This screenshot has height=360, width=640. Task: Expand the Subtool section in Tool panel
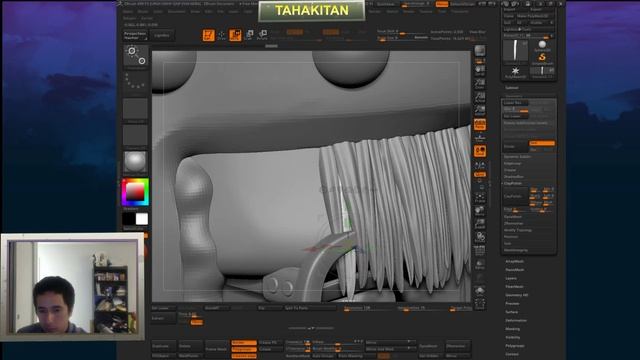pos(512,88)
